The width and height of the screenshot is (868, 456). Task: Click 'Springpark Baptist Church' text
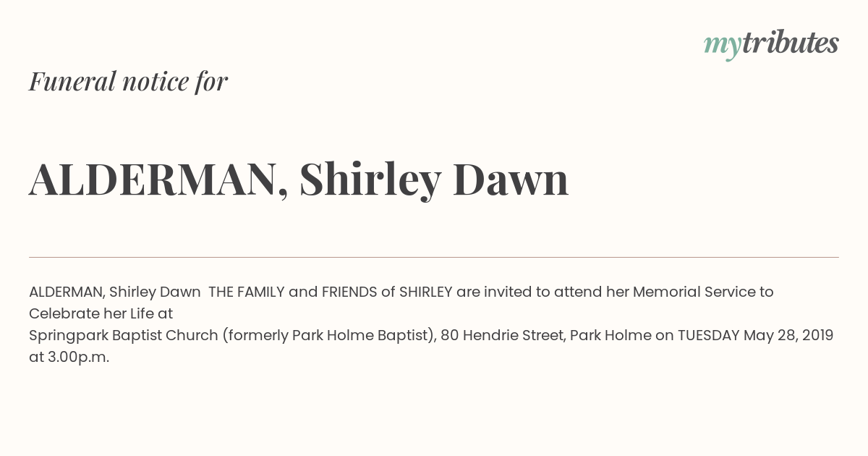click(x=124, y=336)
